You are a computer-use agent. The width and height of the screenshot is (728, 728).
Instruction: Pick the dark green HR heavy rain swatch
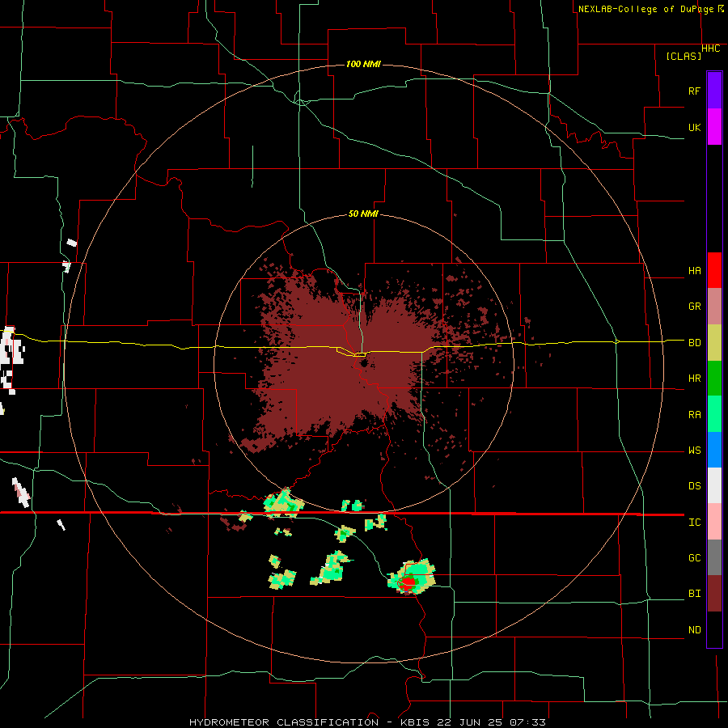(714, 379)
